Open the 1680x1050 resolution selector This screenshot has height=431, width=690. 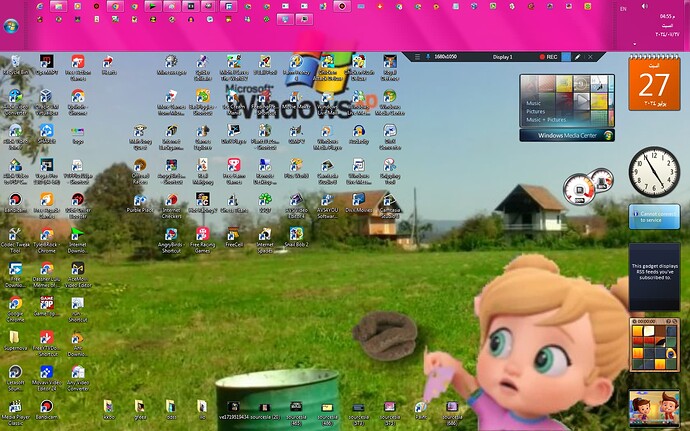(x=446, y=57)
